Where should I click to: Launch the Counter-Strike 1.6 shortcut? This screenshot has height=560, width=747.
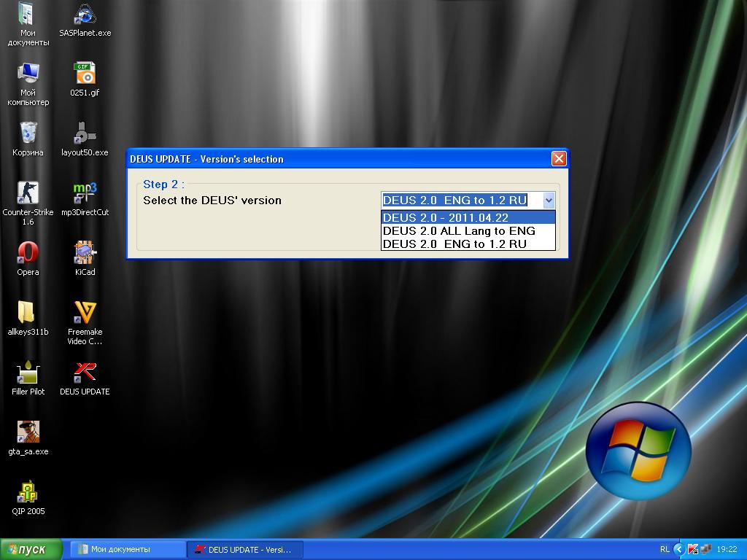pos(28,193)
